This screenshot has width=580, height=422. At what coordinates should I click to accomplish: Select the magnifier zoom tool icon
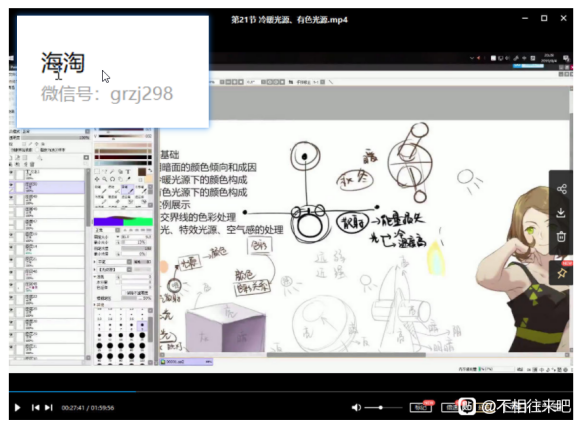[x=105, y=179]
